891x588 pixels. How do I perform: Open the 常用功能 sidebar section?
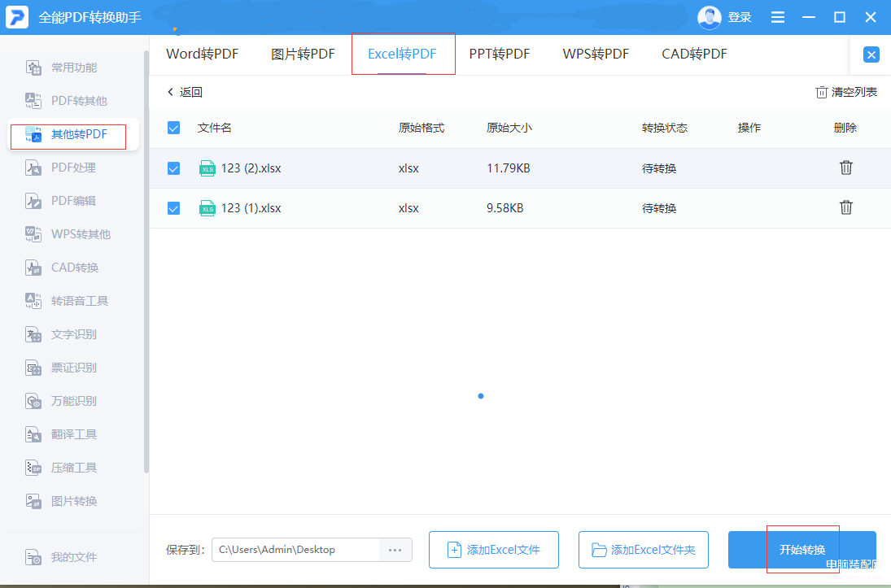click(x=62, y=68)
